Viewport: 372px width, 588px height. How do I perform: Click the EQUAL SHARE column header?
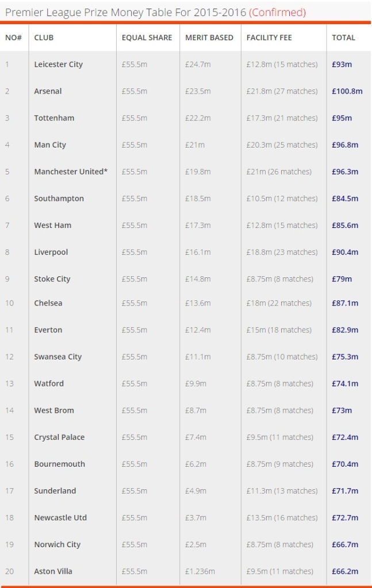pos(147,37)
